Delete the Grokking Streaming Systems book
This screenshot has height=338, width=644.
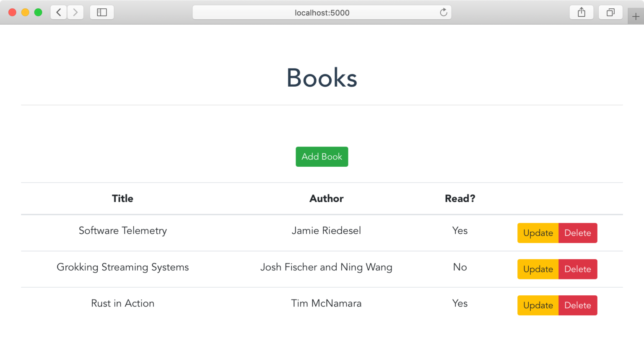pyautogui.click(x=577, y=269)
